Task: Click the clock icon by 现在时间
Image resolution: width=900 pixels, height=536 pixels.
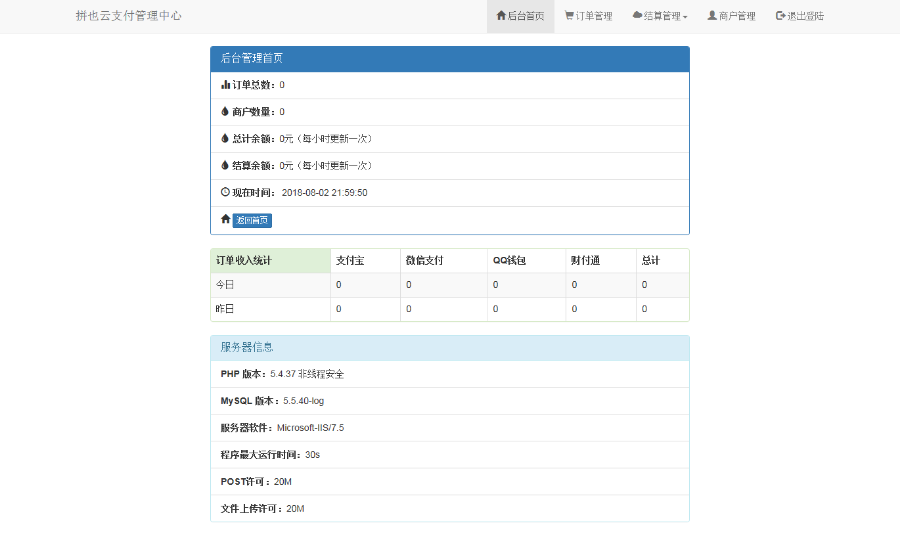Action: pyautogui.click(x=225, y=192)
